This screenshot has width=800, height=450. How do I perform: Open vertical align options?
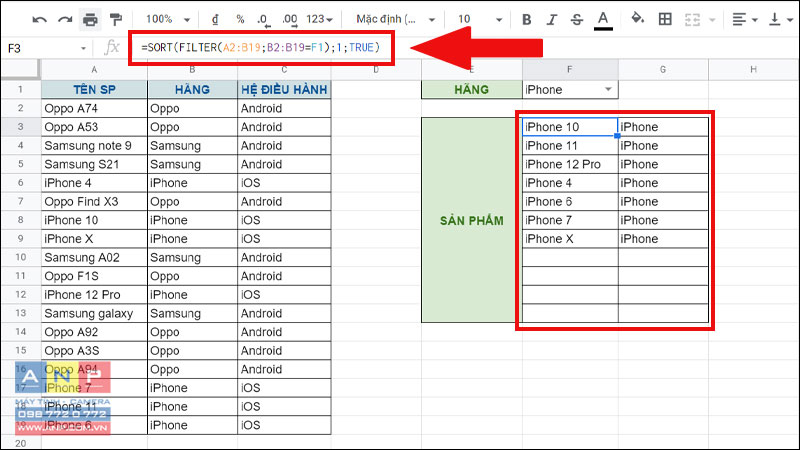tap(781, 19)
